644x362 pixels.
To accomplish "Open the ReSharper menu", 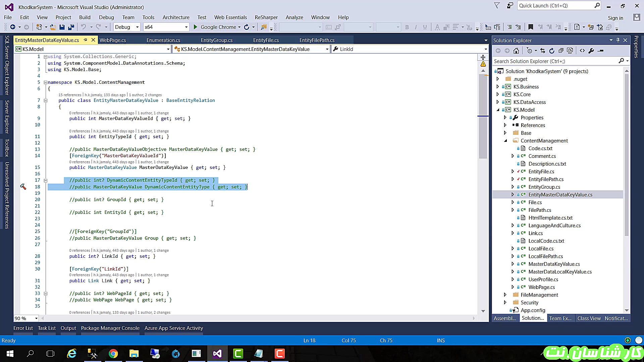I will 266,17.
